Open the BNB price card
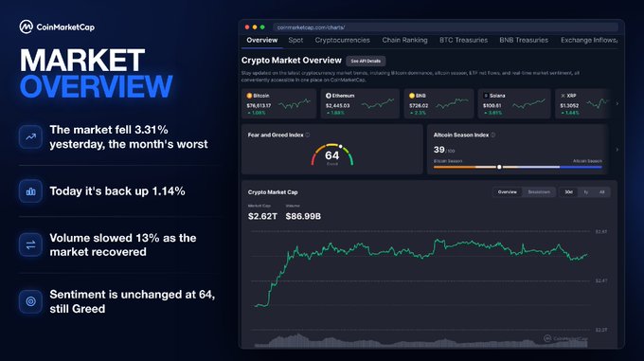Viewport: 644px width, 361px height. click(438, 103)
